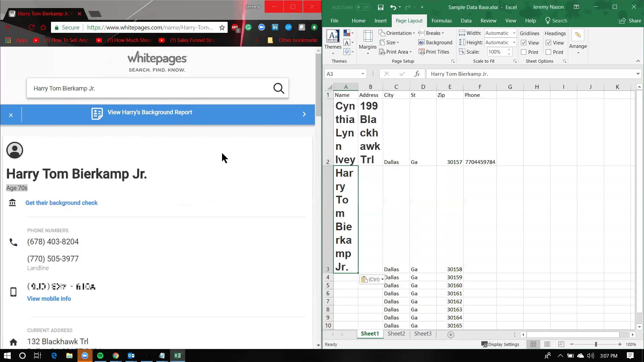Click Get their background check link
The height and width of the screenshot is (362, 644).
(x=61, y=203)
